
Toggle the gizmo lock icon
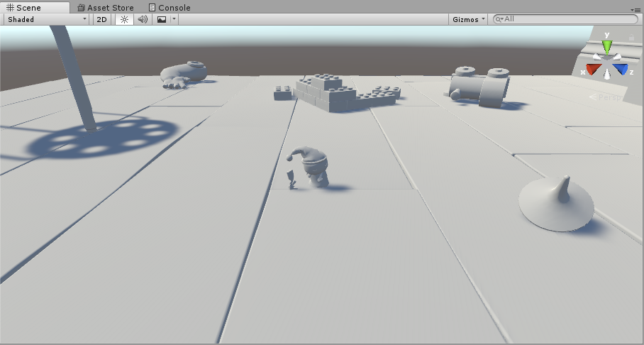631,38
